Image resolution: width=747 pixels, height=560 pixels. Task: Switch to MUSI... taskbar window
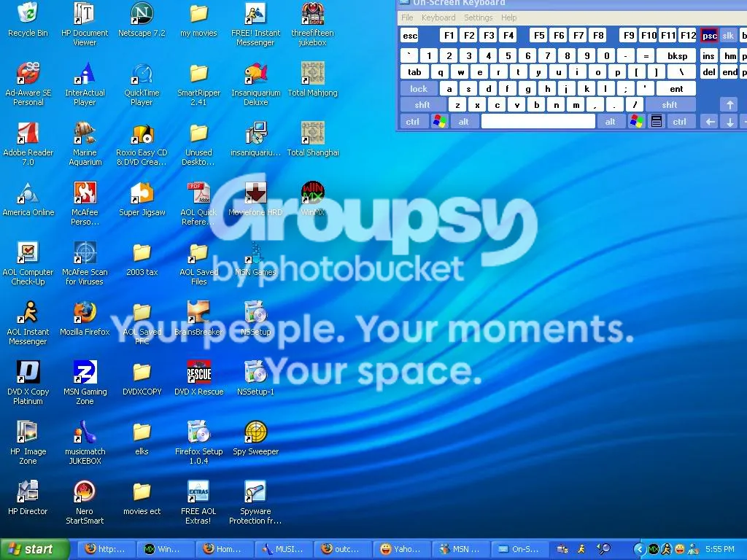(x=284, y=549)
